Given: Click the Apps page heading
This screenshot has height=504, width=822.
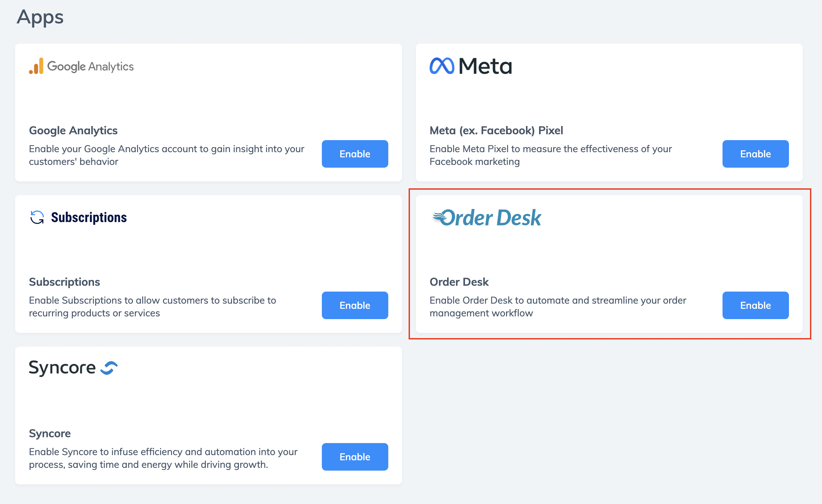Looking at the screenshot, I should click(40, 17).
